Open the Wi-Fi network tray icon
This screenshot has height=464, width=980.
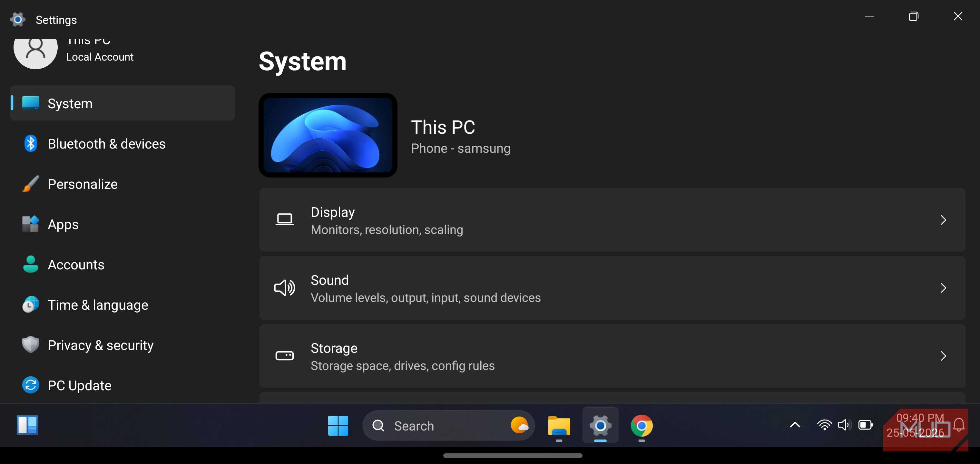point(824,425)
